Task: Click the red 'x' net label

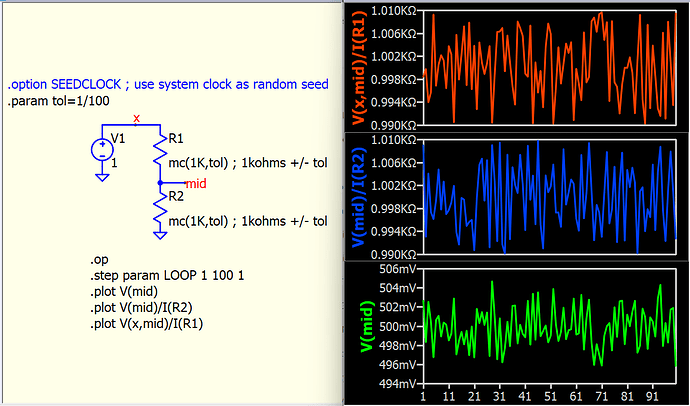Action: click(137, 119)
